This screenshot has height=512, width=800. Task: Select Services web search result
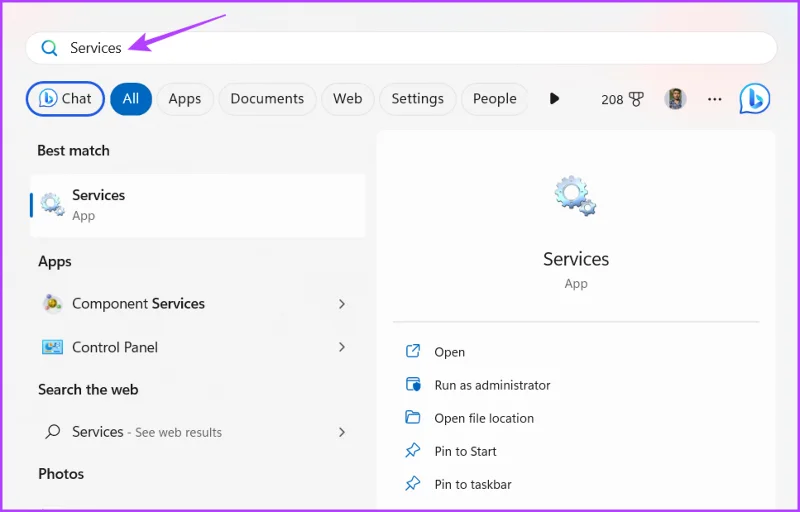197,432
